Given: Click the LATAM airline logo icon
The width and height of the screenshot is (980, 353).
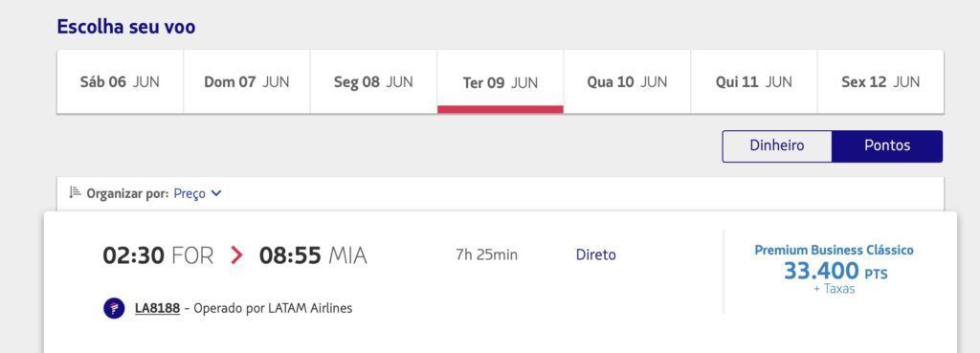Looking at the screenshot, I should coord(114,308).
